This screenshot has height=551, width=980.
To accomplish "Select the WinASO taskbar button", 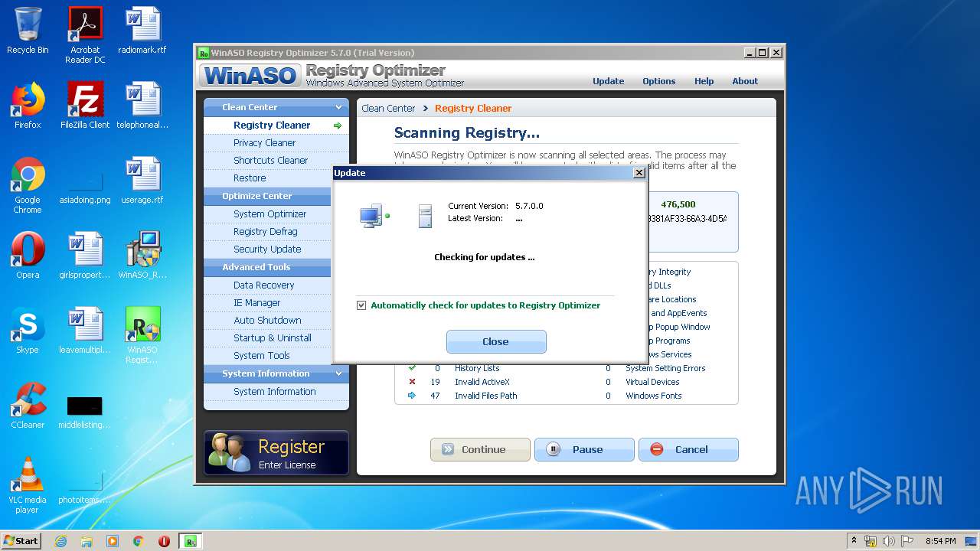I will click(191, 541).
